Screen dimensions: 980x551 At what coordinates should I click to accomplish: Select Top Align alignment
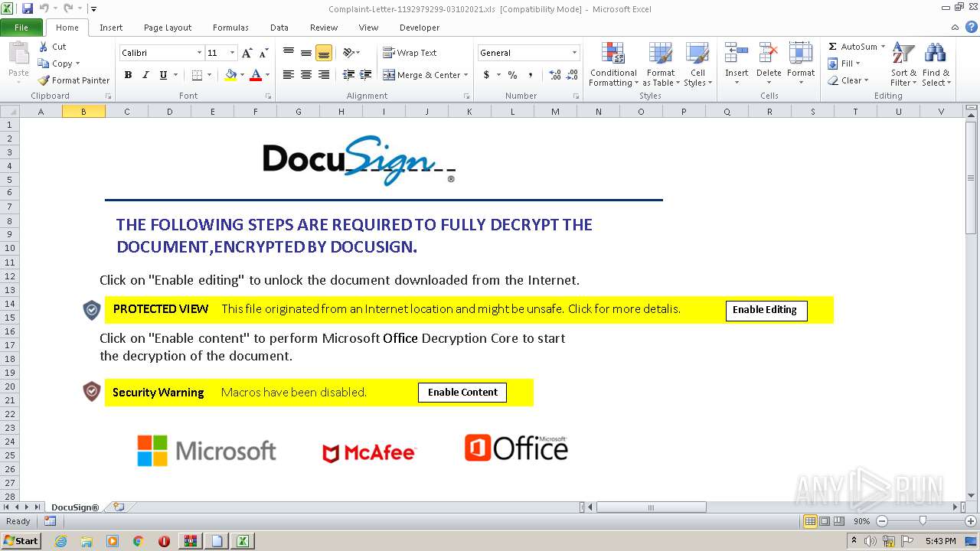tap(289, 53)
